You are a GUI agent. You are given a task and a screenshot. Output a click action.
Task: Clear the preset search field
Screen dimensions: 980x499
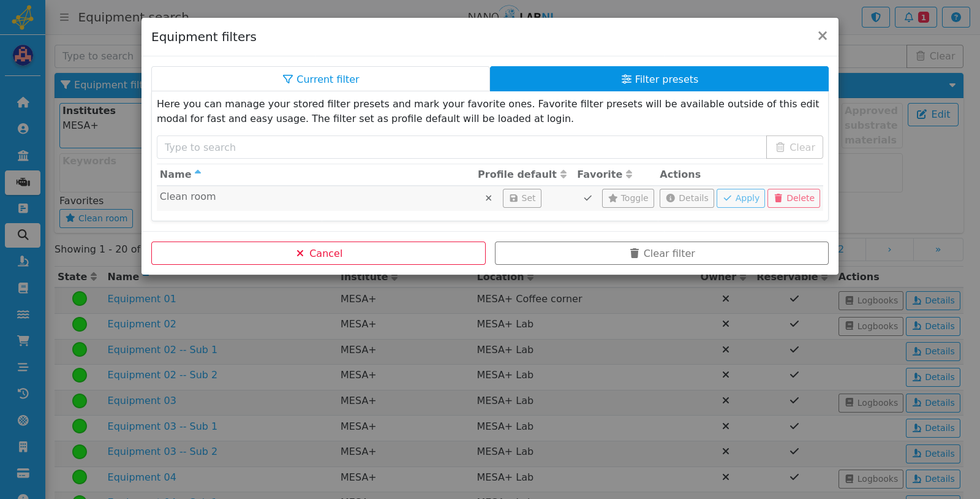click(794, 147)
